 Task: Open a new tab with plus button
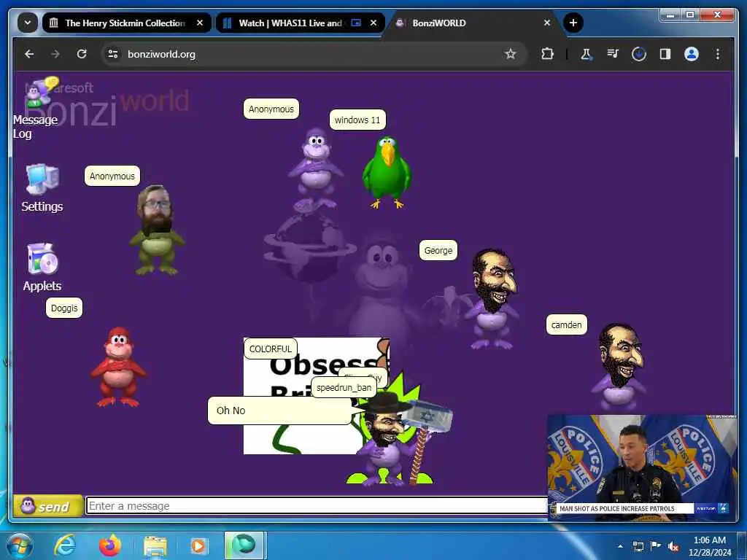[x=573, y=23]
